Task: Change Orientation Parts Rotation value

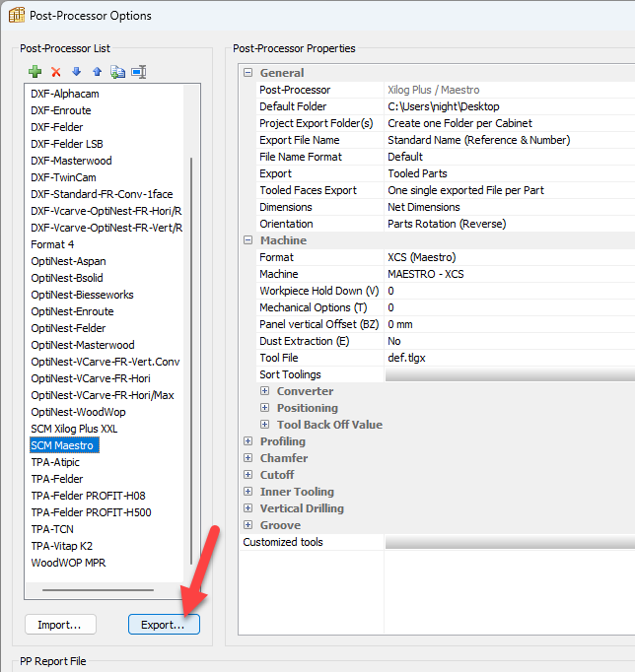Action: click(x=510, y=224)
